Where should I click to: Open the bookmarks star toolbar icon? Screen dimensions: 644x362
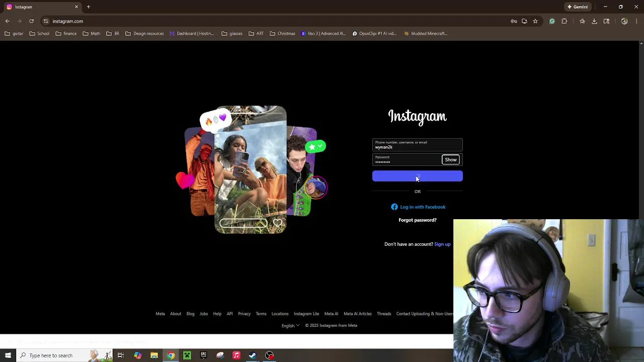(x=582, y=21)
